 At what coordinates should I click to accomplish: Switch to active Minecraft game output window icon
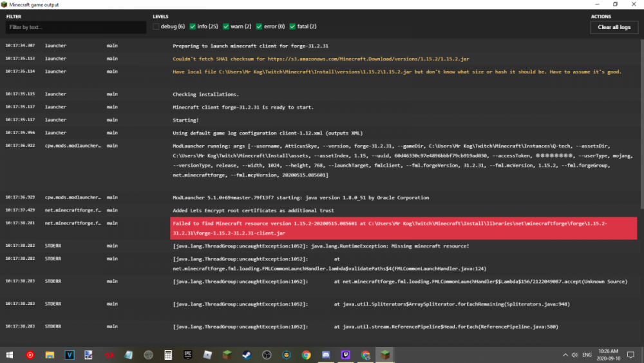tap(385, 355)
